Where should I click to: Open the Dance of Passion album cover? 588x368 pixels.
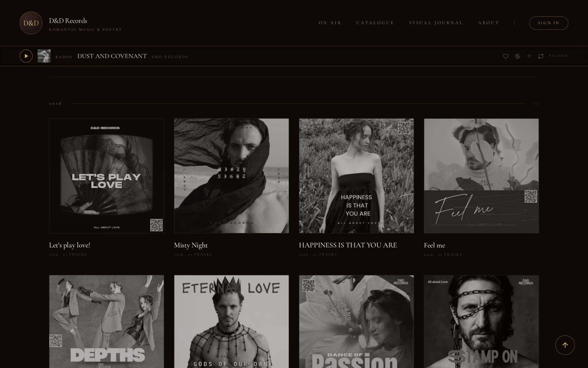point(356,321)
